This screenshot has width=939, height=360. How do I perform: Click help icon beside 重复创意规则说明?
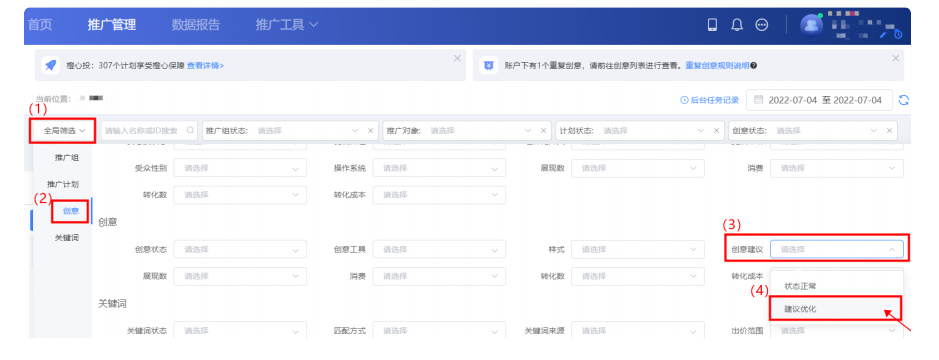pyautogui.click(x=753, y=65)
